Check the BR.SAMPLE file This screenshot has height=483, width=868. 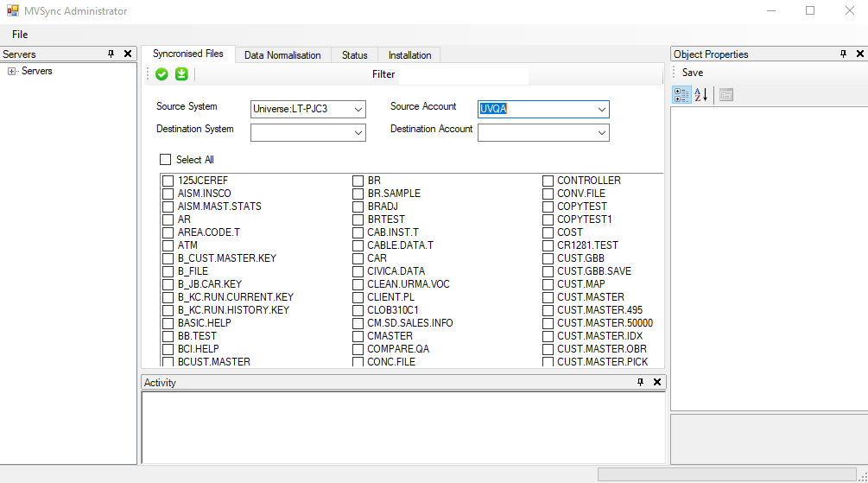358,194
